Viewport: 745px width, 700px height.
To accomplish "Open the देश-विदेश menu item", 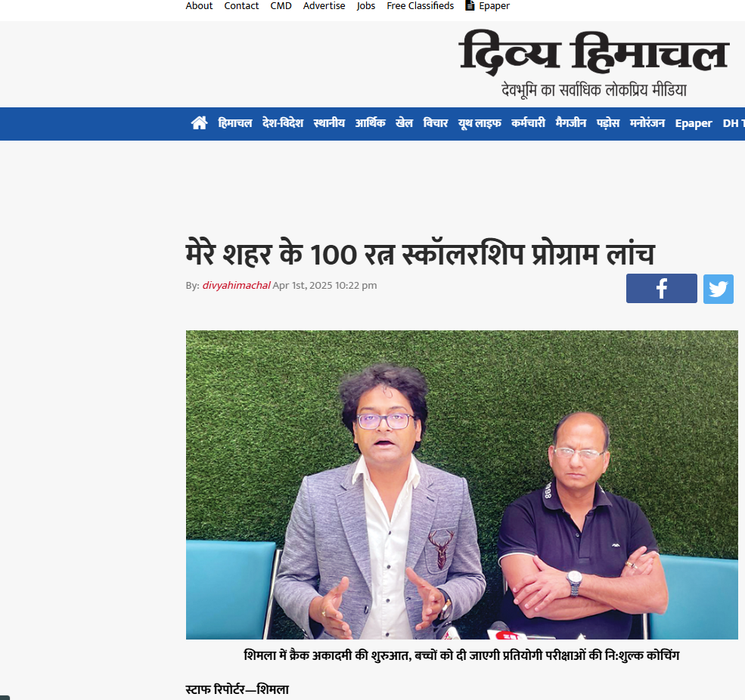I will 283,123.
